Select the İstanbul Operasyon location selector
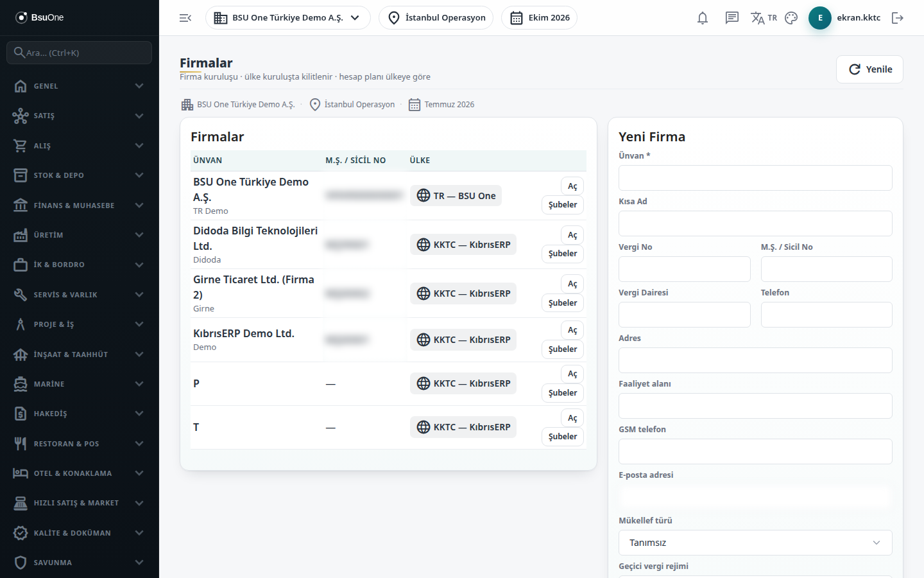Image resolution: width=924 pixels, height=578 pixels. point(436,18)
